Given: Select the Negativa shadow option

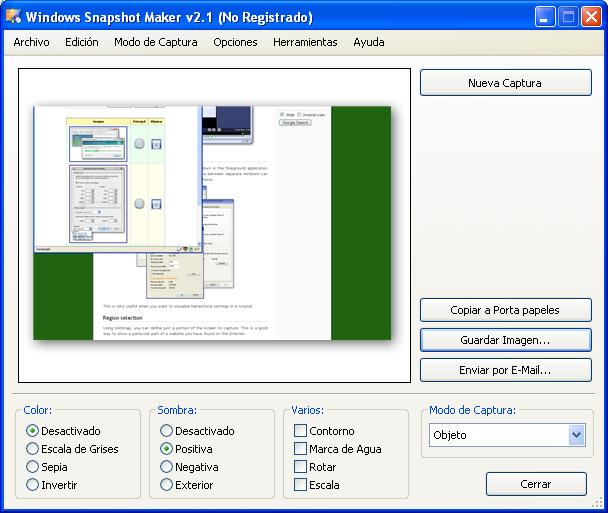Looking at the screenshot, I should tap(166, 467).
